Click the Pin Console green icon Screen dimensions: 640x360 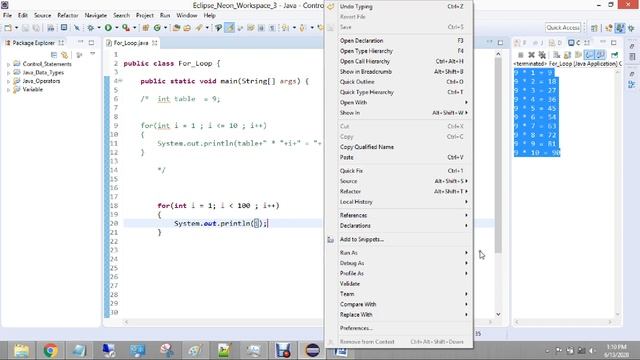click(x=614, y=55)
